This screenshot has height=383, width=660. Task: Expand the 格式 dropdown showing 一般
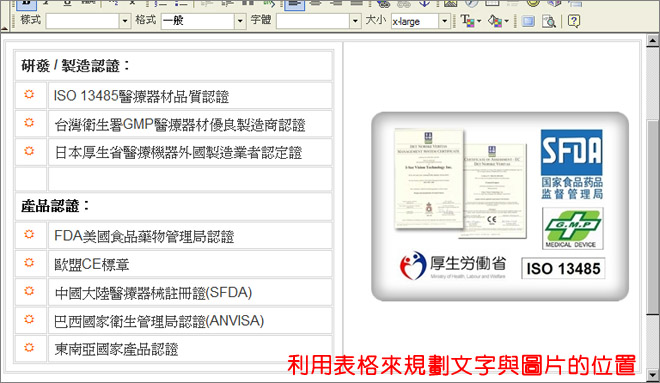240,21
